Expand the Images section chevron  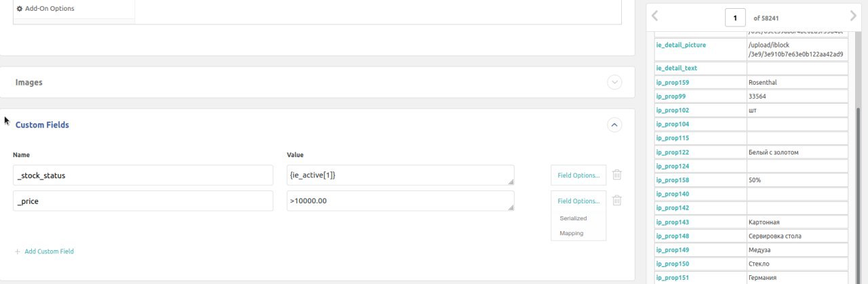coord(614,82)
